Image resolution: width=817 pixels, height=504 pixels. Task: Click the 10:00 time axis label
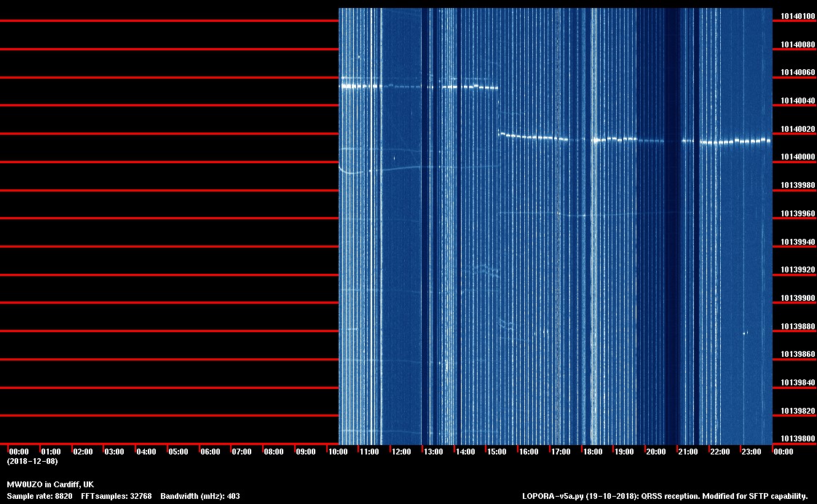click(337, 452)
